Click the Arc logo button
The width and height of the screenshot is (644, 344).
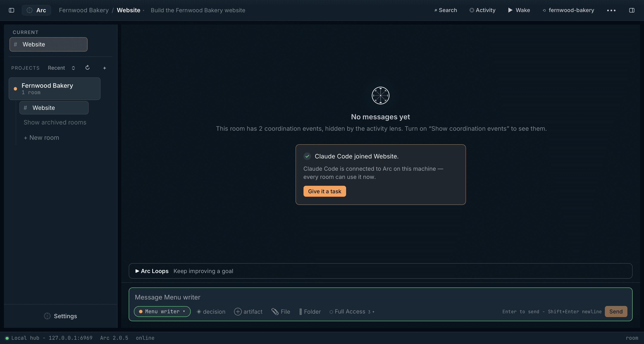pos(36,10)
